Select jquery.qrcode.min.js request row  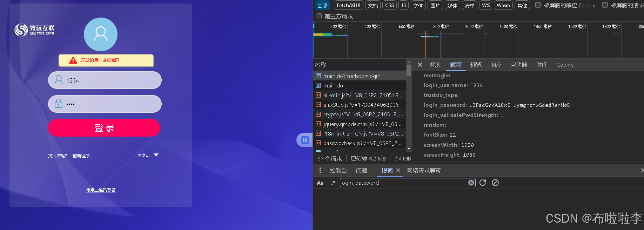[359, 124]
